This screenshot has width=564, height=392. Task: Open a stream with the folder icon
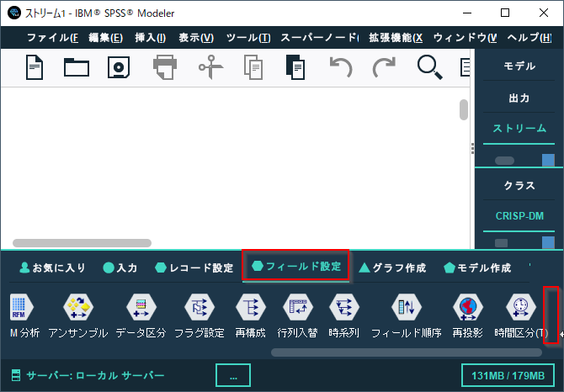click(x=77, y=67)
